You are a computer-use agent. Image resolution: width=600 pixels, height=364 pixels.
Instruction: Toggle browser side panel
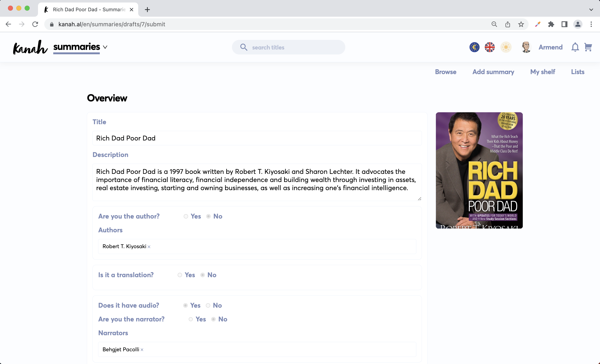tap(564, 24)
